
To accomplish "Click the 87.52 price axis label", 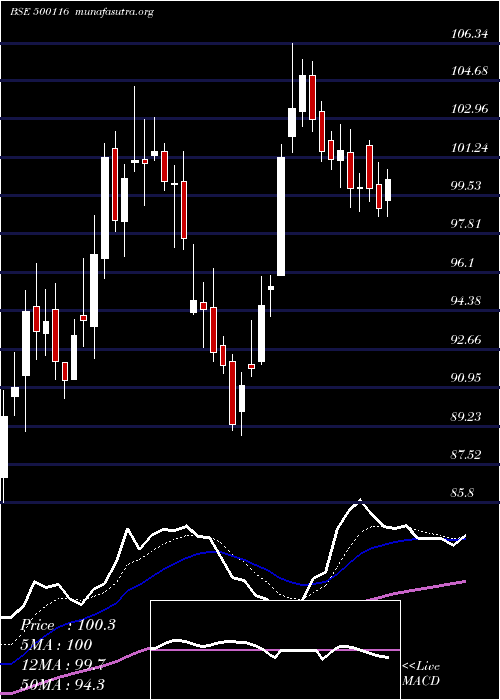I will pos(466,455).
